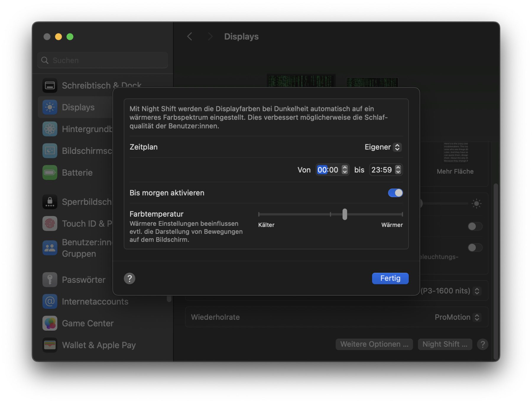Click the Farbtemperatur slider handle

point(345,214)
